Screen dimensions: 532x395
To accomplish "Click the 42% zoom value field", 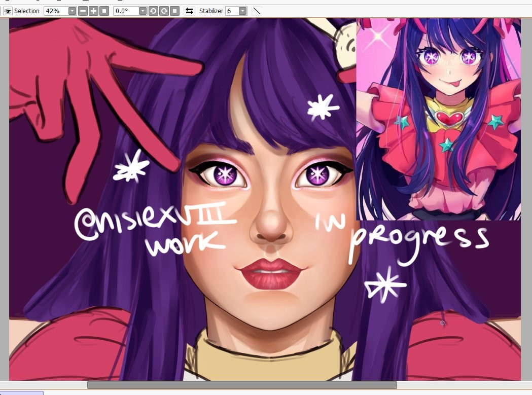I will pos(56,11).
